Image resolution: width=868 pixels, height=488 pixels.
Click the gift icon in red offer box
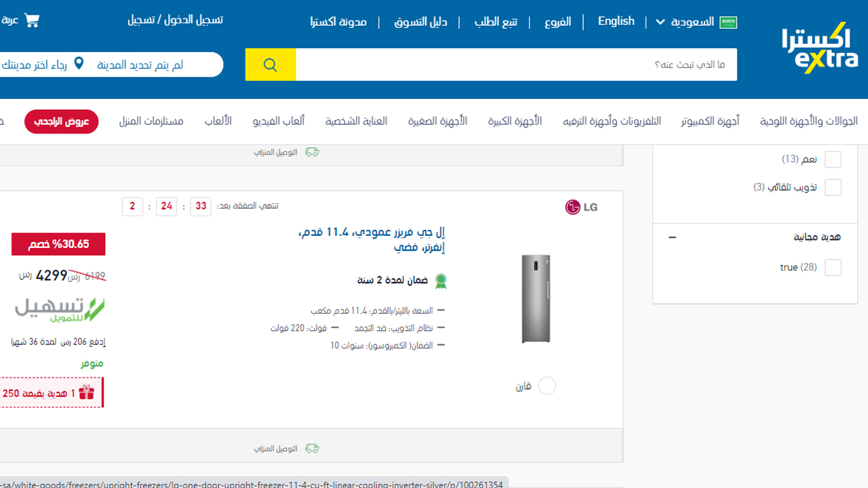click(86, 392)
